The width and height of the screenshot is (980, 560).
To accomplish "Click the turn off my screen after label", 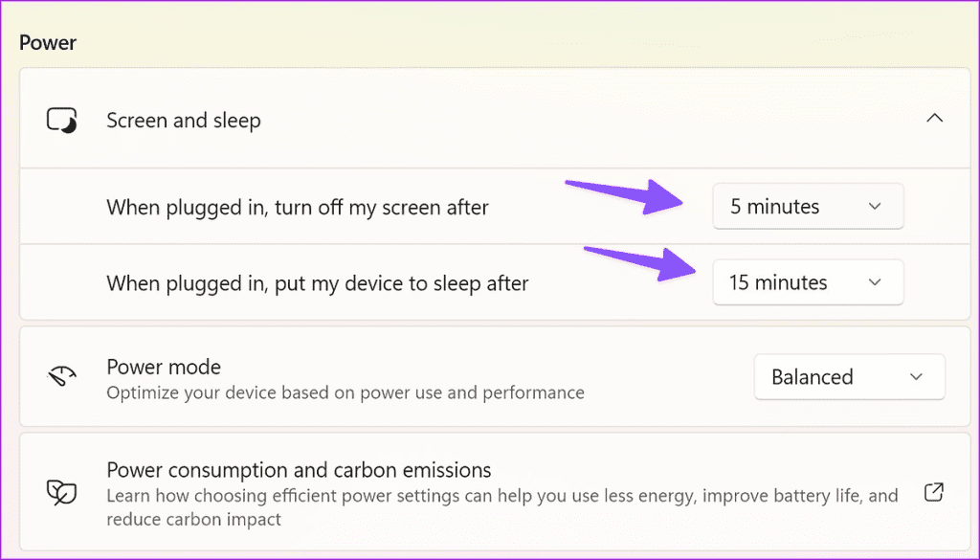I will (296, 206).
